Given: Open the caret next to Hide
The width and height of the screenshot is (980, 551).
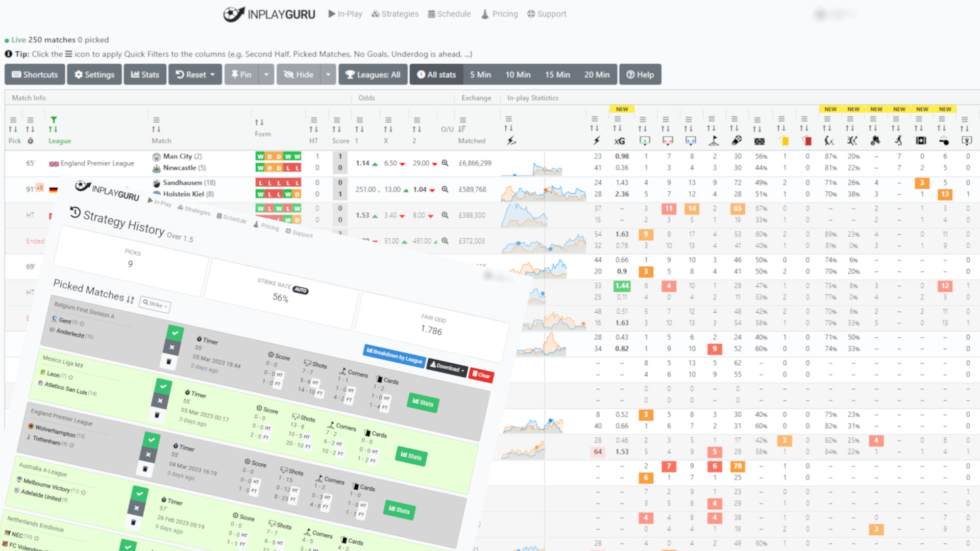Looking at the screenshot, I should click(328, 74).
